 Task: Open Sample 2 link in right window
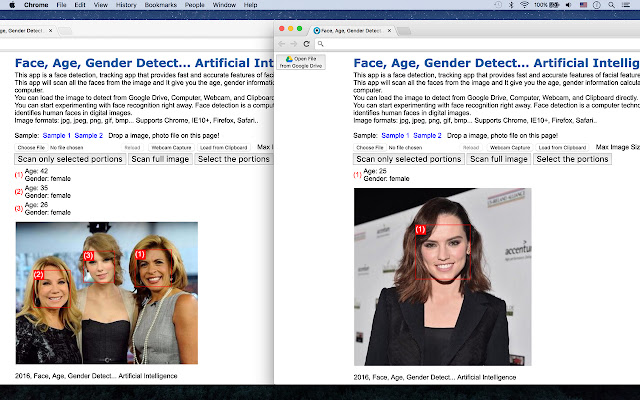[x=427, y=136]
